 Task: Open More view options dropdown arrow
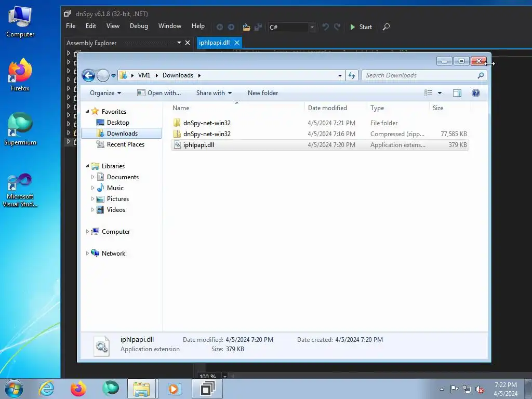point(440,93)
